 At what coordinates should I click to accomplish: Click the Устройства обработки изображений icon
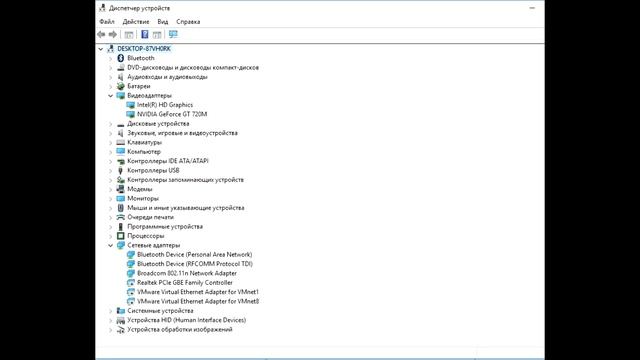120,330
